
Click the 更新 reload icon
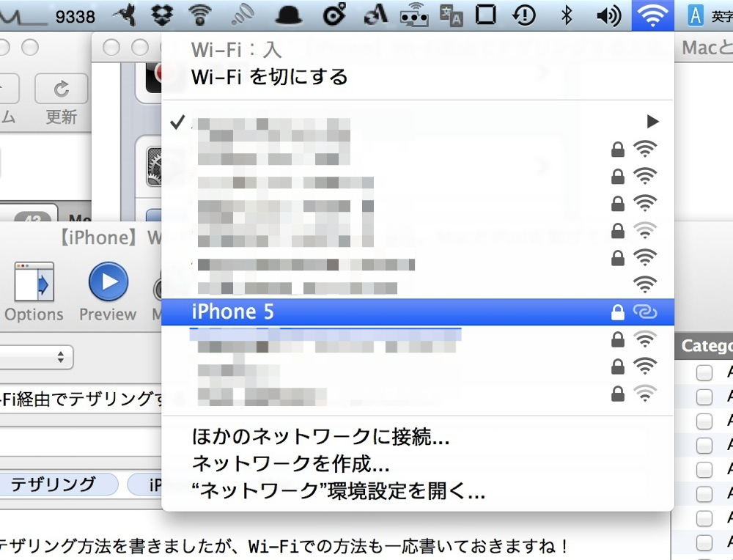click(x=62, y=89)
